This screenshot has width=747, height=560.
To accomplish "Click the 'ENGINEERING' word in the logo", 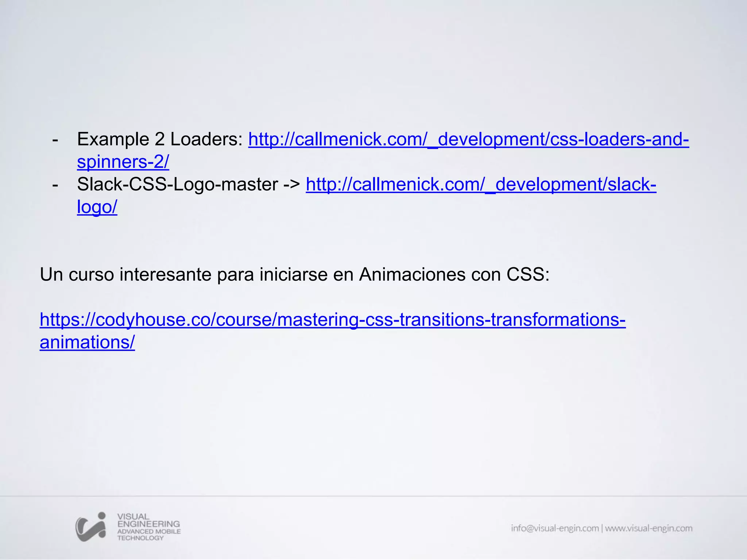I will tap(148, 524).
